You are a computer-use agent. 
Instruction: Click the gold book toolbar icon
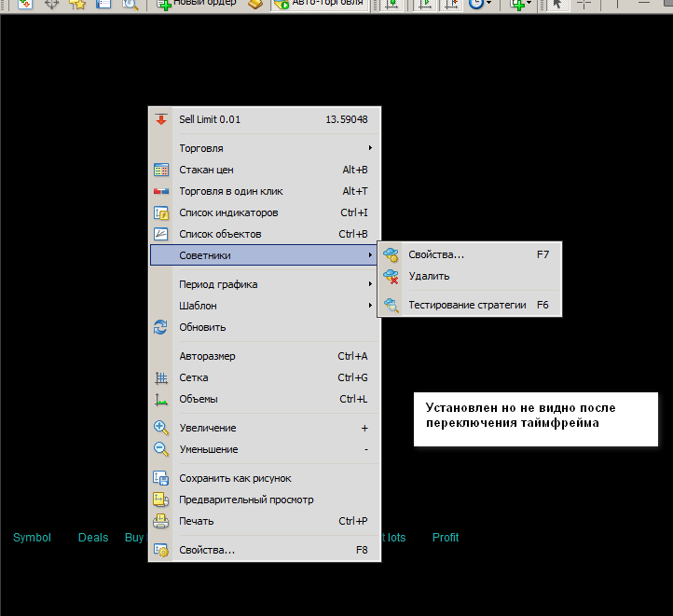[255, 4]
